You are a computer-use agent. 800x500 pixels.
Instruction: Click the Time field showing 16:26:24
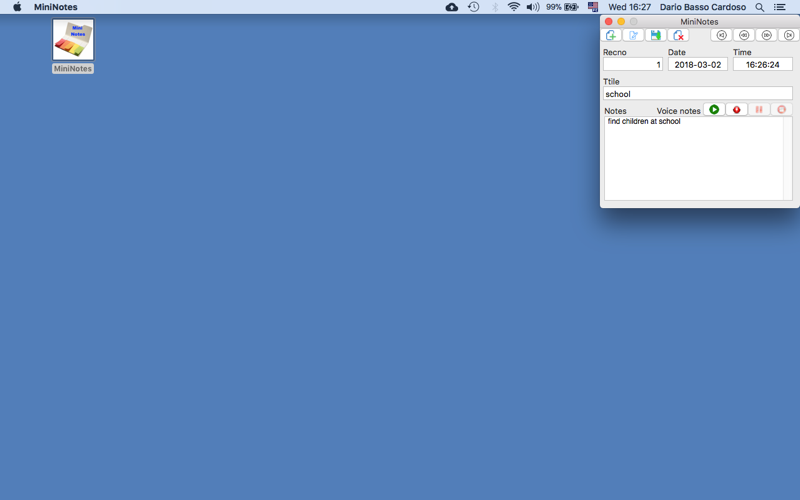point(762,65)
